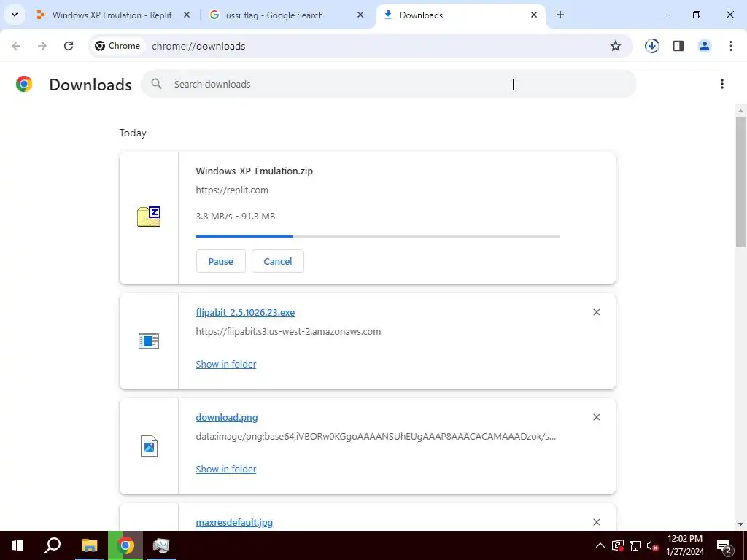Click the muted volume tray icon
The height and width of the screenshot is (560, 747).
pos(653,545)
